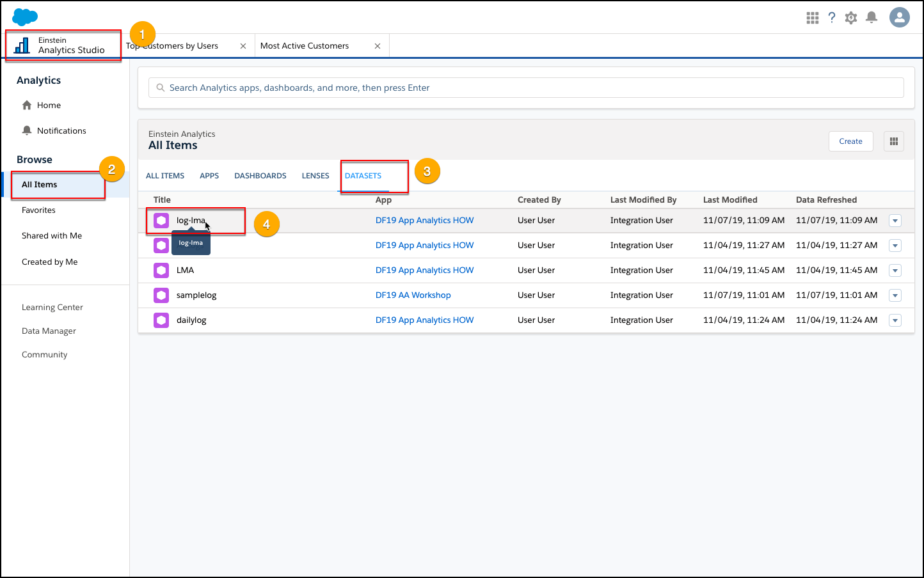Open Favorites in the sidebar
The image size is (924, 578).
point(38,210)
